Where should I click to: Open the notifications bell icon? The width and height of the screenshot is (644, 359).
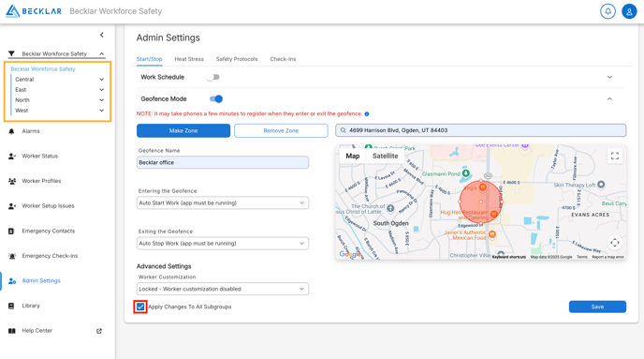click(607, 11)
